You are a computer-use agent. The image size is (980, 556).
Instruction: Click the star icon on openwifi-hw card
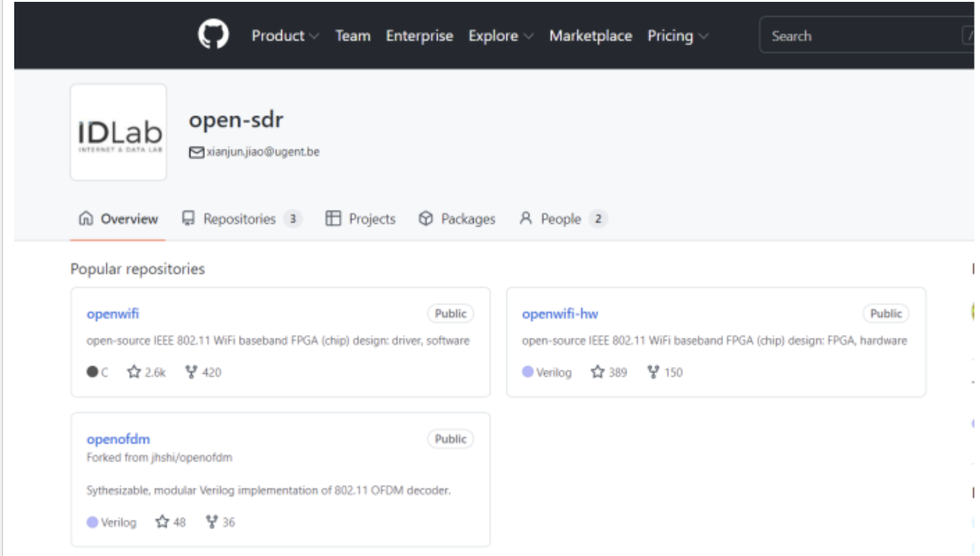coord(597,372)
